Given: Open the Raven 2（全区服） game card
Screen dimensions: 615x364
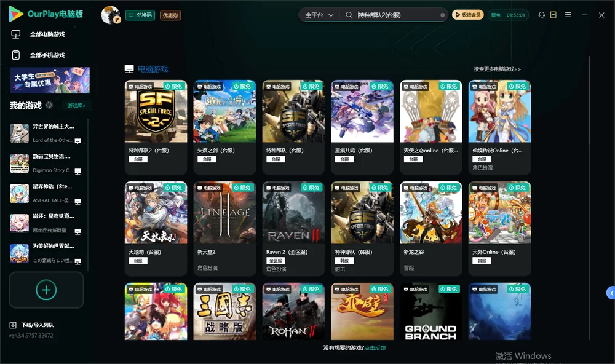Looking at the screenshot, I should [x=293, y=229].
